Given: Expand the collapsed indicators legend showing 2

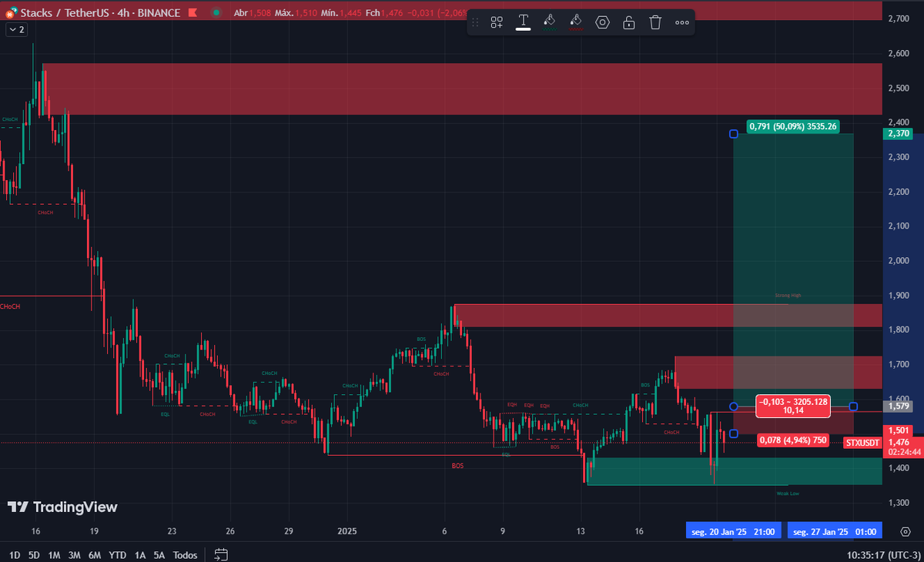Looking at the screenshot, I should pos(15,29).
